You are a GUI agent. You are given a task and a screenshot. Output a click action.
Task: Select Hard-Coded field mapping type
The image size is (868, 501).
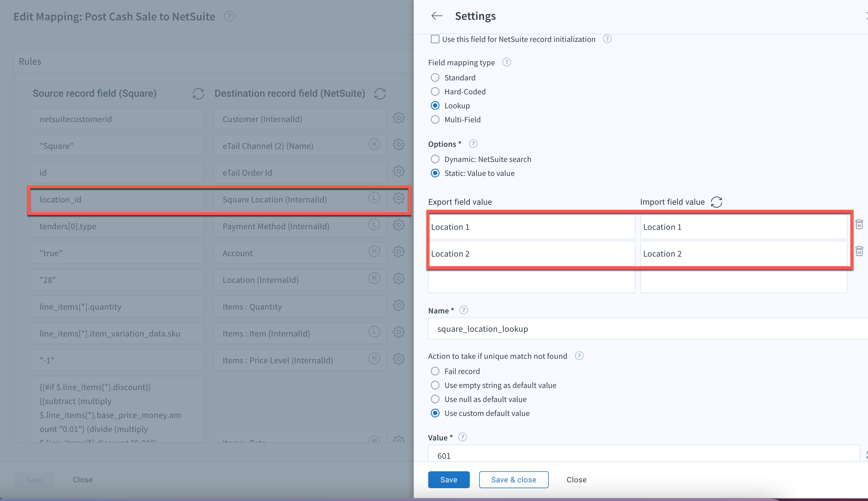pyautogui.click(x=435, y=91)
